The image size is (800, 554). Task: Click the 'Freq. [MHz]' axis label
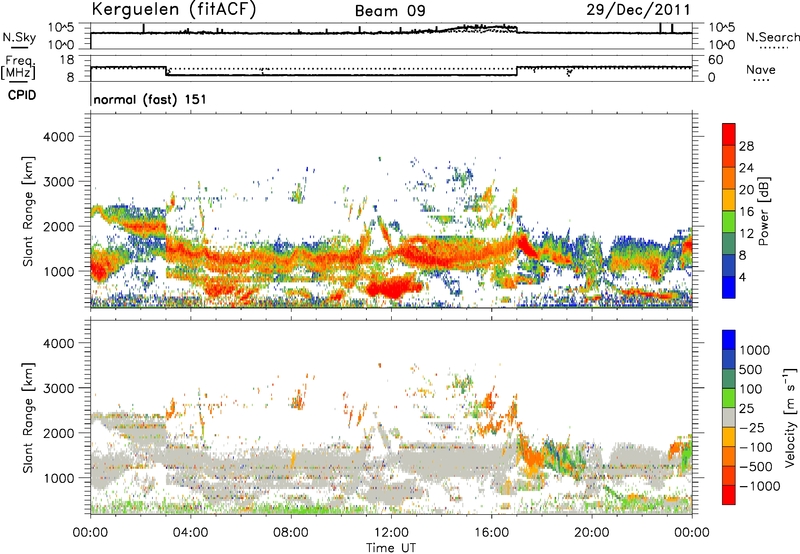pyautogui.click(x=19, y=67)
